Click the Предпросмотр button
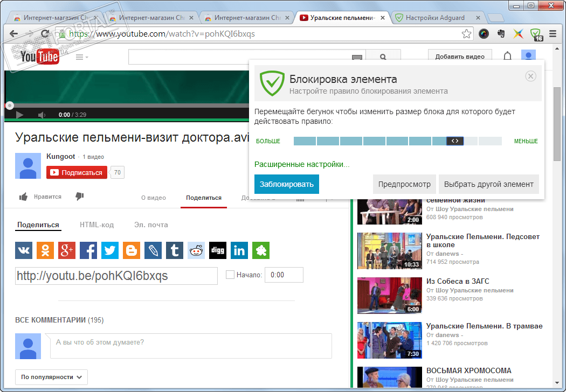Image resolution: width=566 pixels, height=392 pixels. [404, 184]
